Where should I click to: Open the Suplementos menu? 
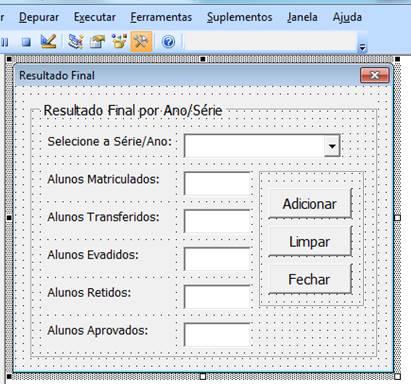(239, 17)
